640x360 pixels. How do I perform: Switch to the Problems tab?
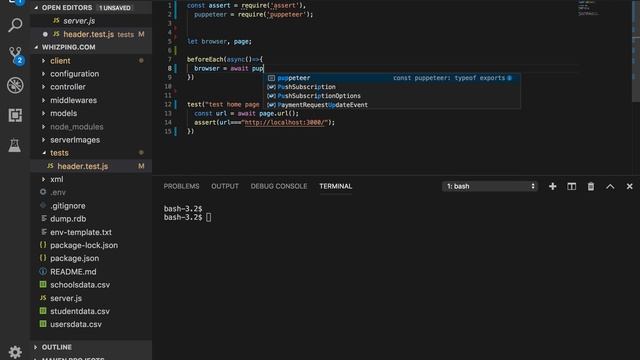pos(181,186)
